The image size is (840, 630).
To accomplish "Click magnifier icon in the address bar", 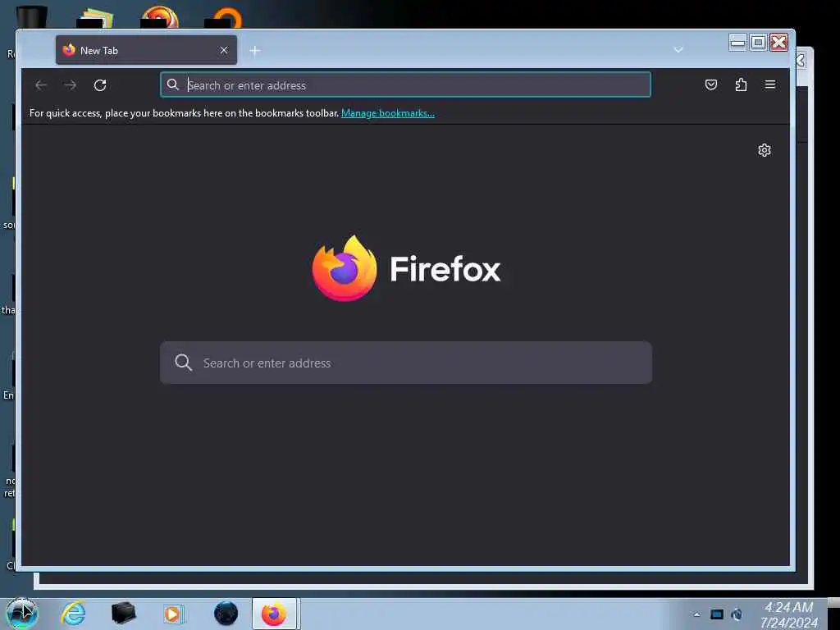I will point(172,84).
